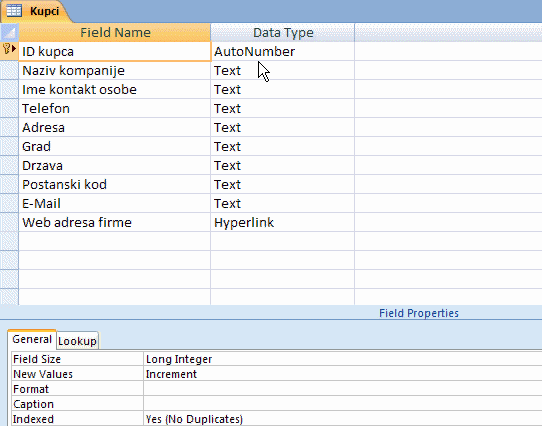Click the Kupci table icon in tab
This screenshot has width=542, height=426.
pyautogui.click(x=14, y=11)
